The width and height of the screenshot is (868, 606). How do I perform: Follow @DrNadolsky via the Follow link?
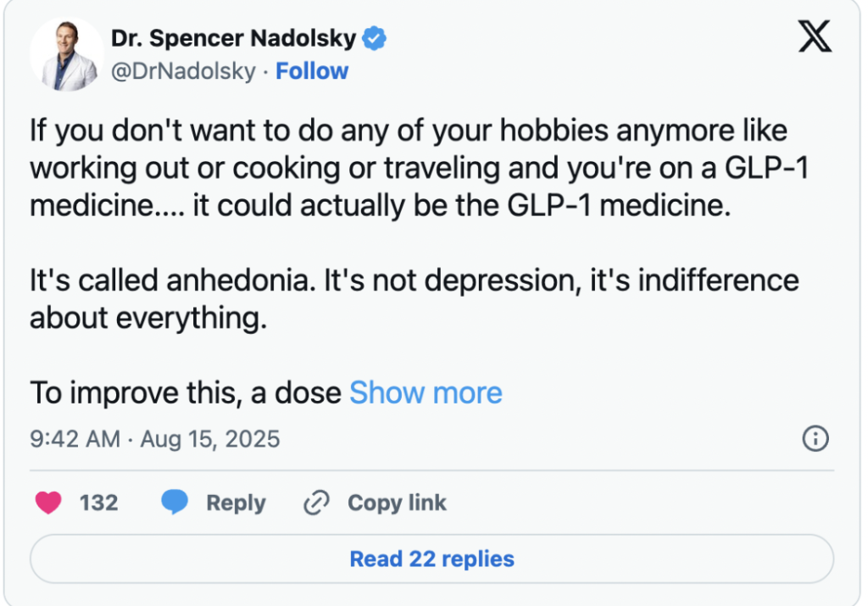pyautogui.click(x=312, y=71)
